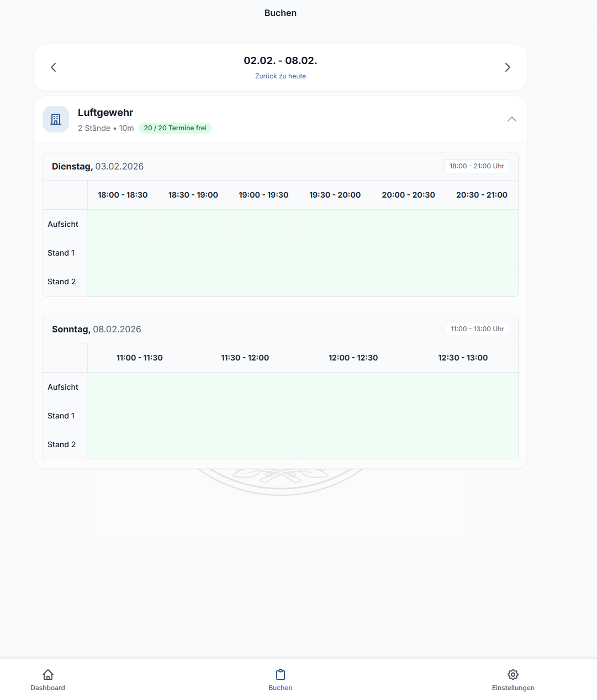Viewport: 597px width, 700px height.
Task: Click the Tuesday 18:00 - 21:00 Uhr badge
Action: click(477, 166)
